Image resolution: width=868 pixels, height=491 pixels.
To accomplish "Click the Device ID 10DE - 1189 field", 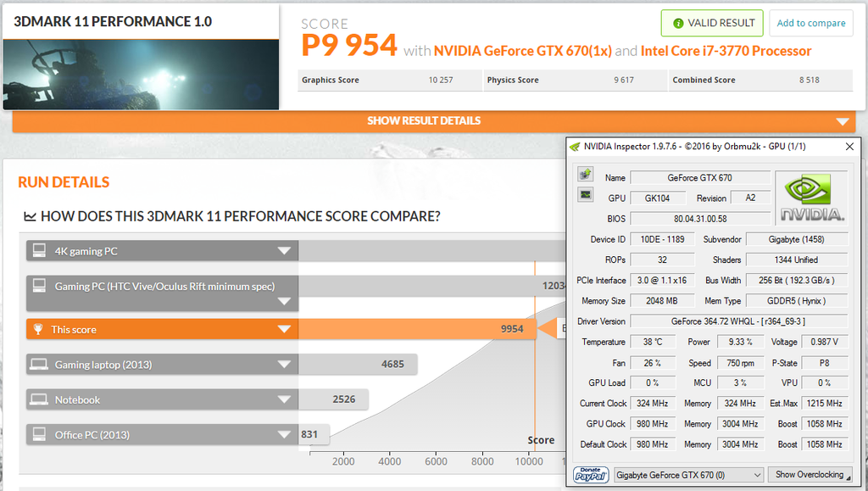I will 662,239.
